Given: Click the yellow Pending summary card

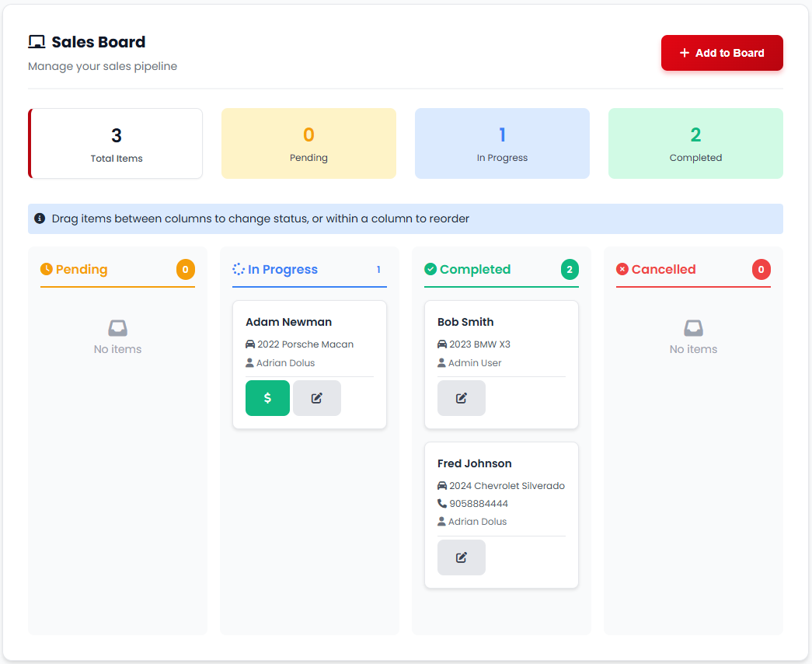Looking at the screenshot, I should pyautogui.click(x=308, y=143).
